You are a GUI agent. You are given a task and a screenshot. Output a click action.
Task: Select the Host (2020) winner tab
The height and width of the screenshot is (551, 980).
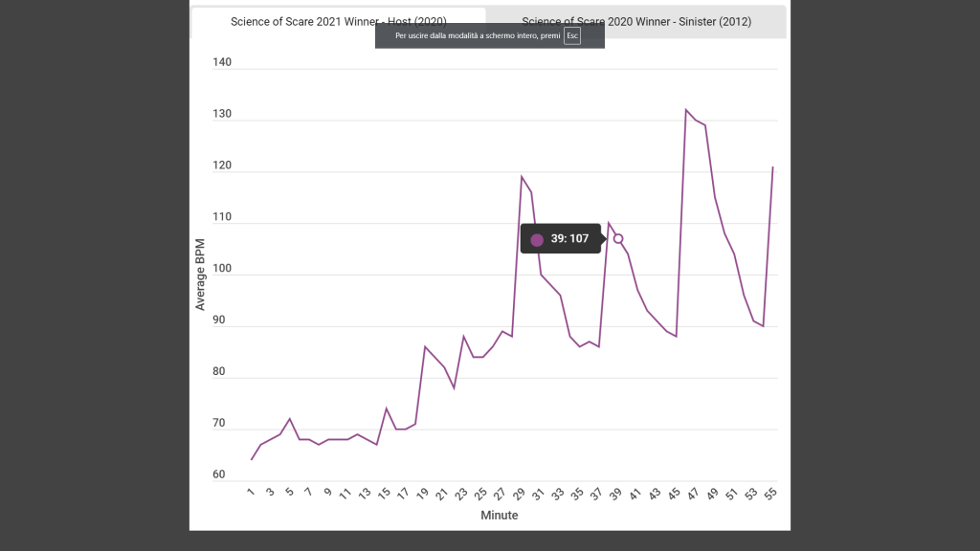[338, 21]
